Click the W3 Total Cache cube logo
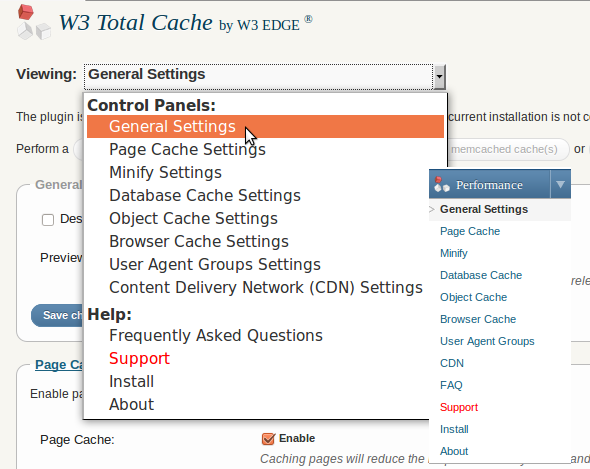This screenshot has width=590, height=469. pos(34,22)
